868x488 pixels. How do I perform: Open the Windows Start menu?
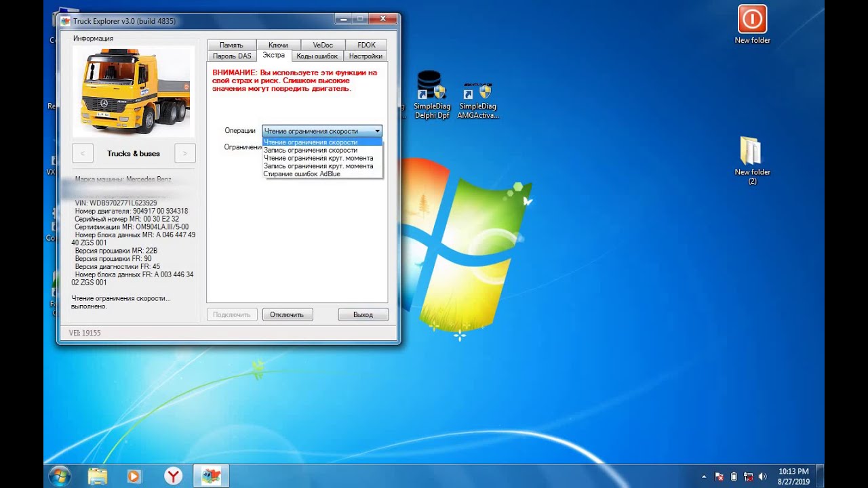click(60, 476)
